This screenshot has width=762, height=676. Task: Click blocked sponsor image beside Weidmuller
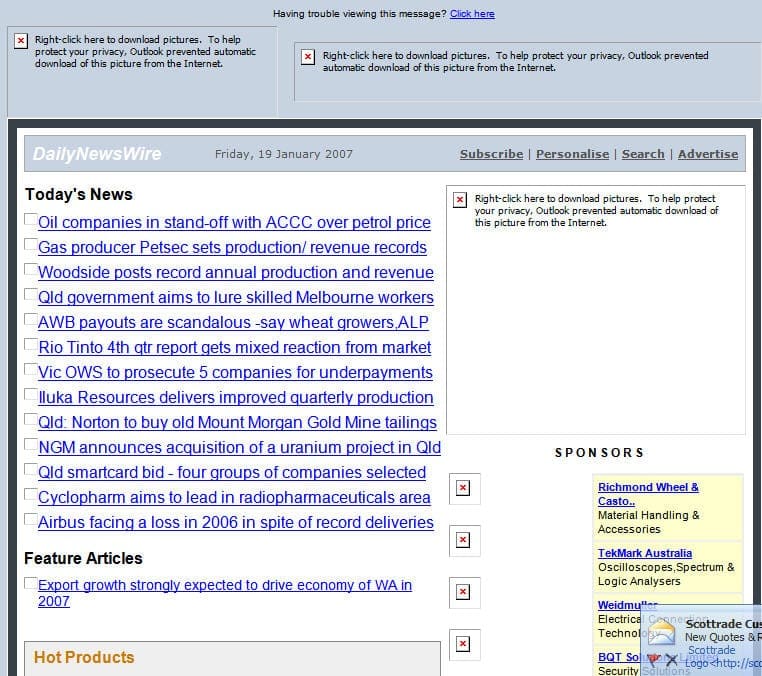463,592
